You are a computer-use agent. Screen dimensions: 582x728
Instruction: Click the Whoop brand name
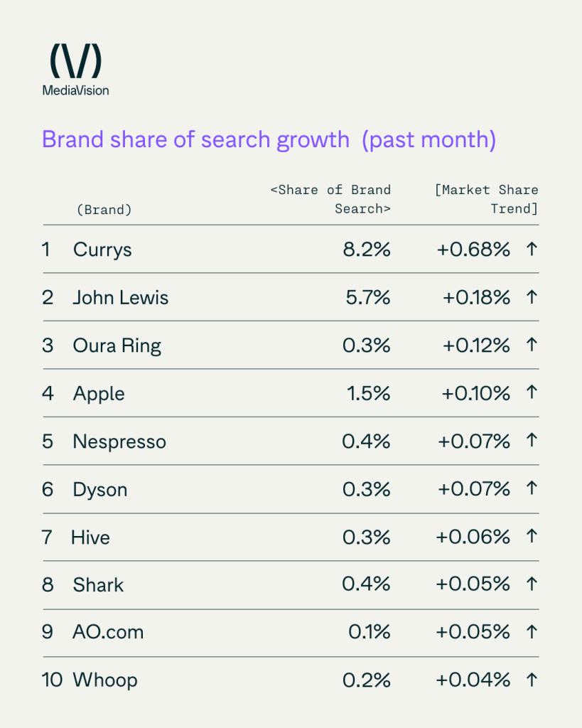105,680
